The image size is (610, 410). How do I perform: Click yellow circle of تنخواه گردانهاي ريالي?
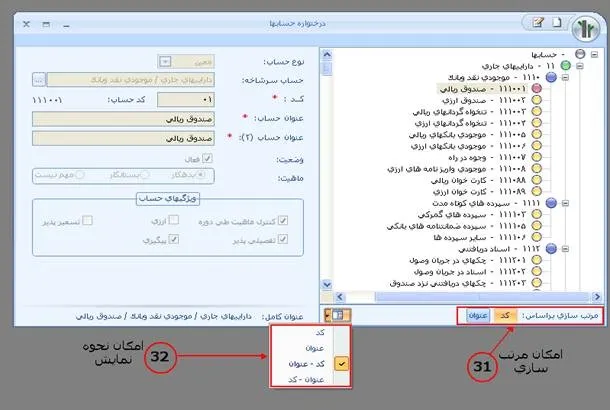coord(536,111)
